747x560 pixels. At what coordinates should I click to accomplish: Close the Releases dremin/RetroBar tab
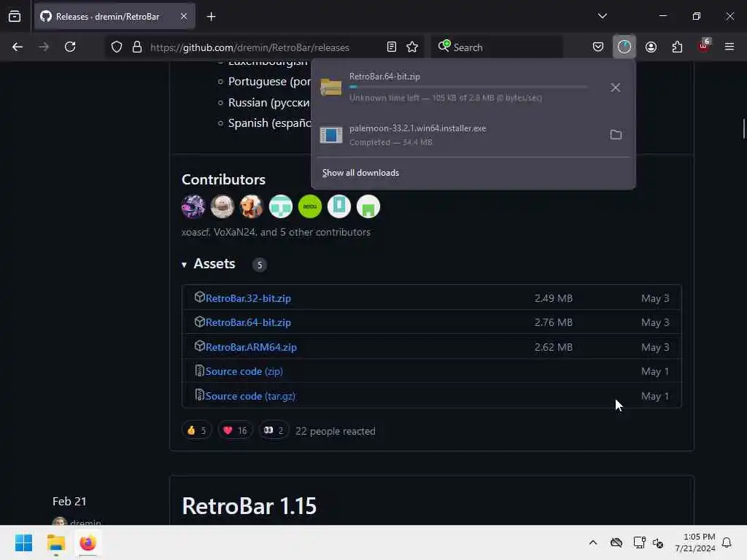[x=184, y=16]
